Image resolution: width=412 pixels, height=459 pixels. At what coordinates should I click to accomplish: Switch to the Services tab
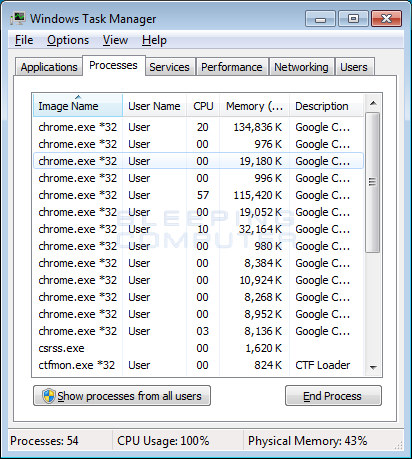[170, 67]
